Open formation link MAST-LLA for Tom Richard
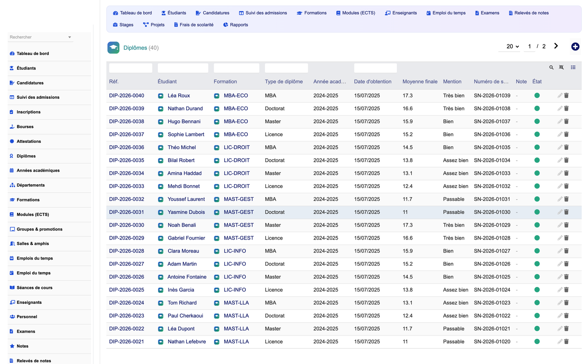Screen dimensions: 588x364 coord(236,303)
